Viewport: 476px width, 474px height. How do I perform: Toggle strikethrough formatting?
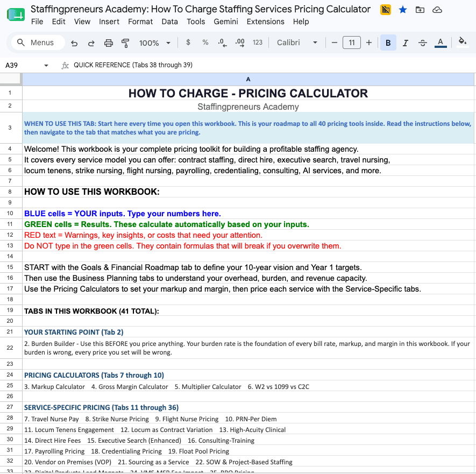(423, 43)
